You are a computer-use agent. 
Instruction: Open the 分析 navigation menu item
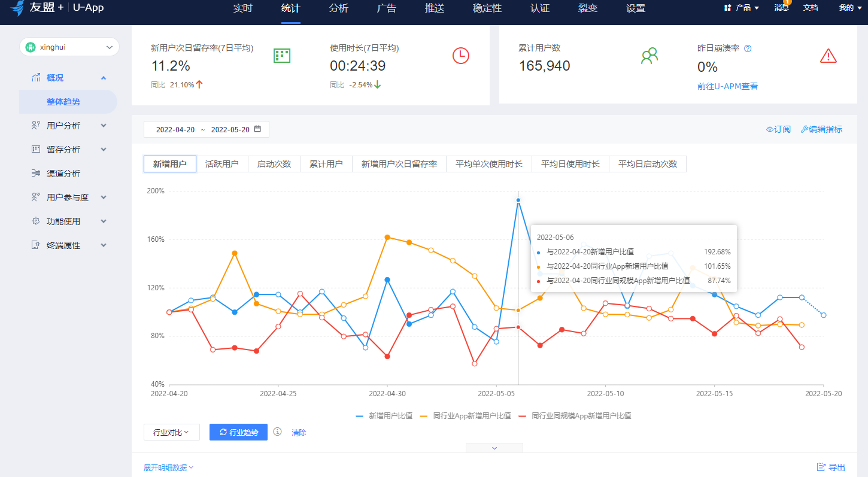pos(338,8)
